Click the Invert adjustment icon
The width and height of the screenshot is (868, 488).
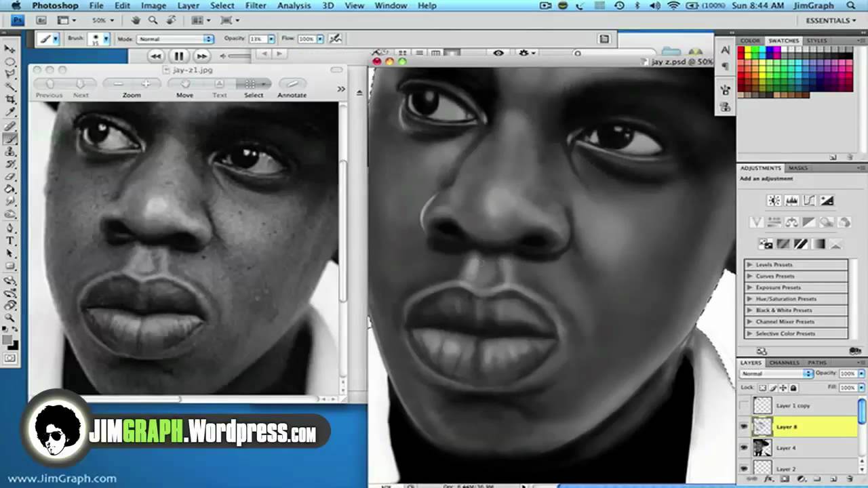click(766, 244)
